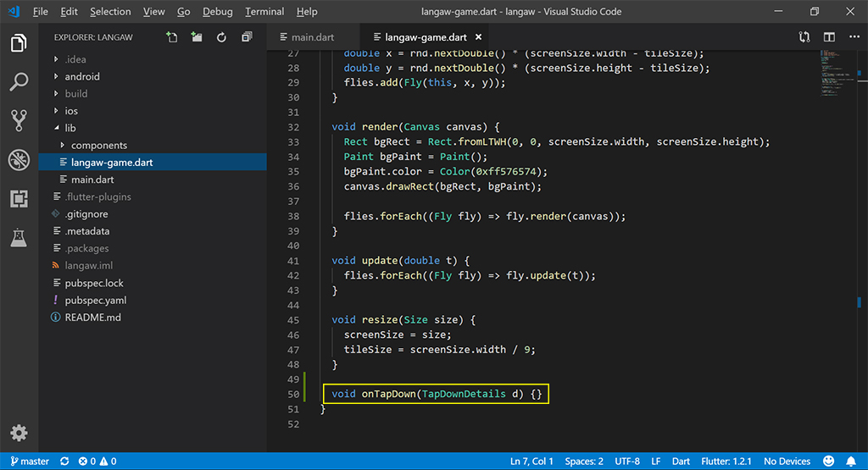Close the langaw-game.dart tab
The width and height of the screenshot is (868, 470).
pyautogui.click(x=478, y=37)
